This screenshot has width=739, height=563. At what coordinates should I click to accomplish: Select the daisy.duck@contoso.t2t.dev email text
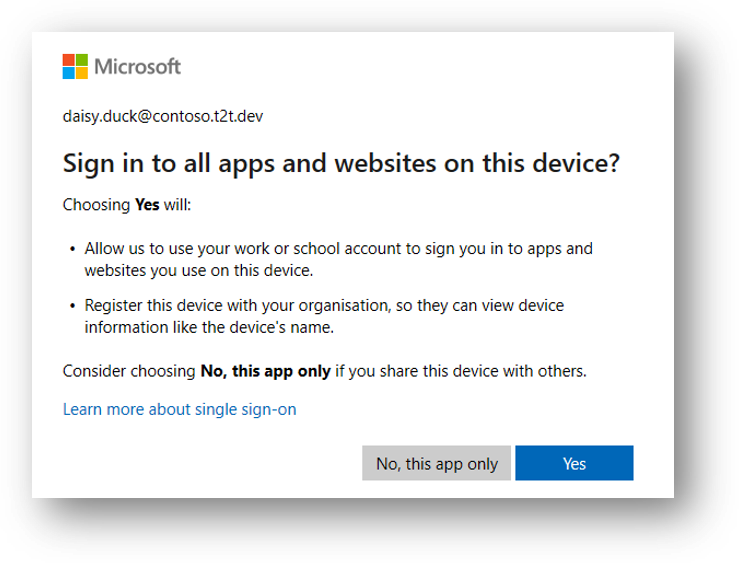(x=163, y=116)
